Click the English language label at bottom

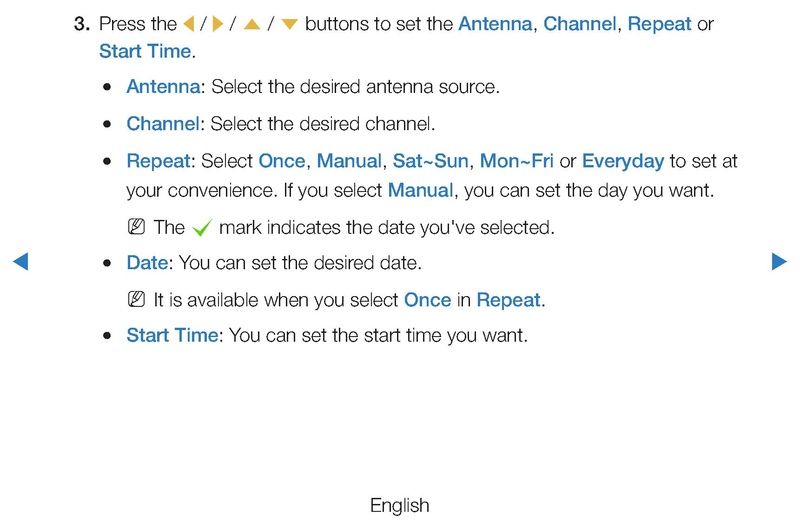399,506
